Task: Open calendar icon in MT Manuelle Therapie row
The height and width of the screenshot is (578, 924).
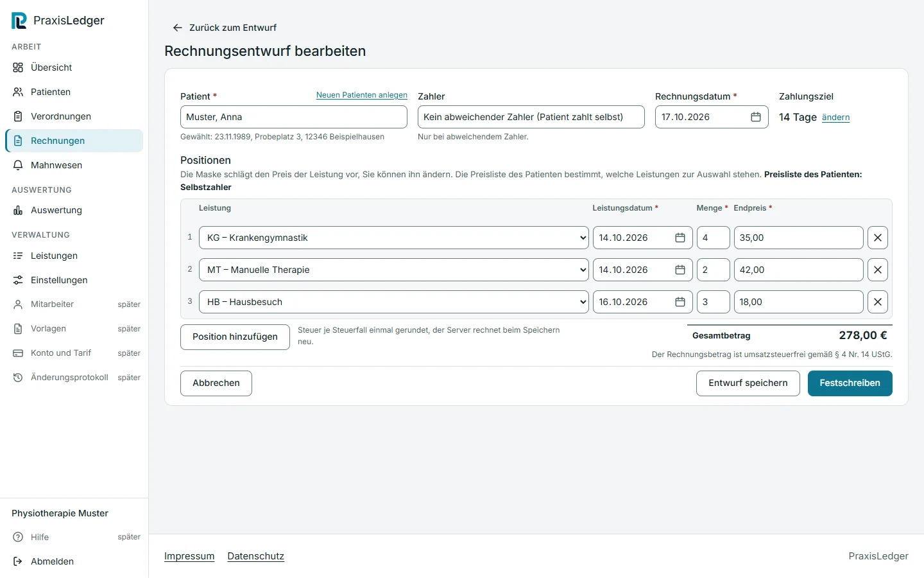Action: point(680,270)
